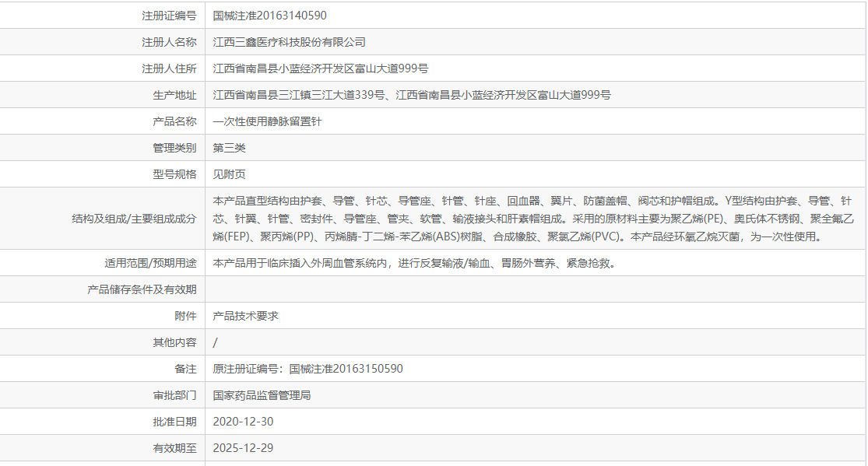This screenshot has width=868, height=466.
Task: Select the slash value in 其他内容 row
Action: [216, 342]
